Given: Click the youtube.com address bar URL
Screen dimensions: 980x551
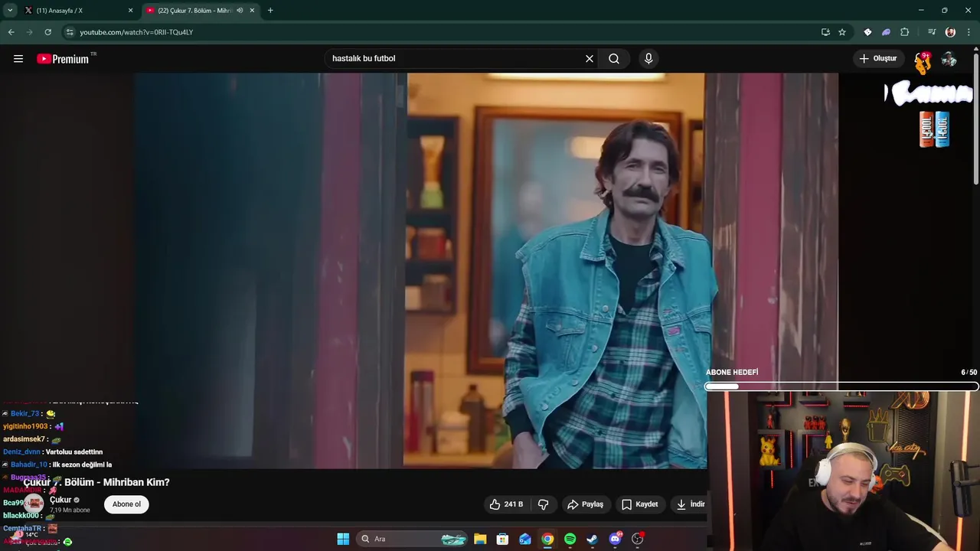Looking at the screenshot, I should click(136, 32).
